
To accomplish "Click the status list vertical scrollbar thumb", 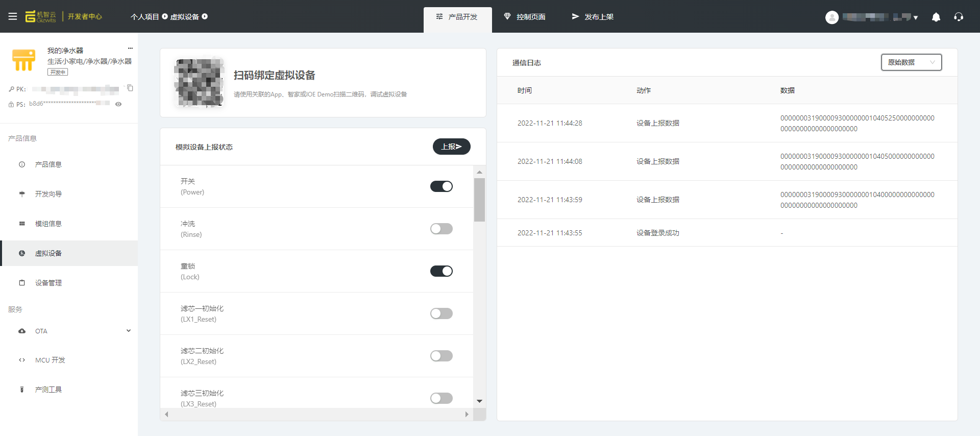I will [x=479, y=200].
